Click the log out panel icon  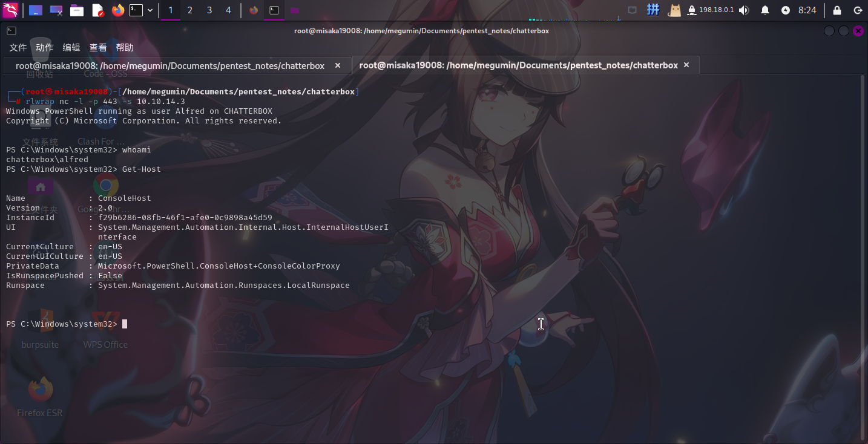(858, 10)
